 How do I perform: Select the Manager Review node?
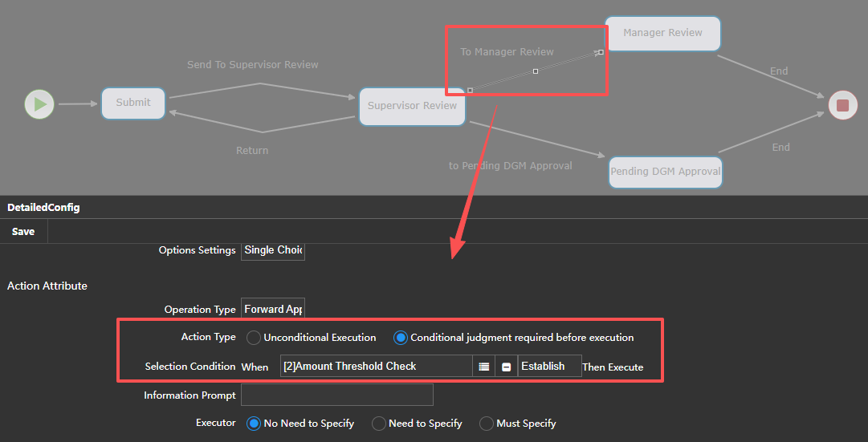tap(662, 34)
